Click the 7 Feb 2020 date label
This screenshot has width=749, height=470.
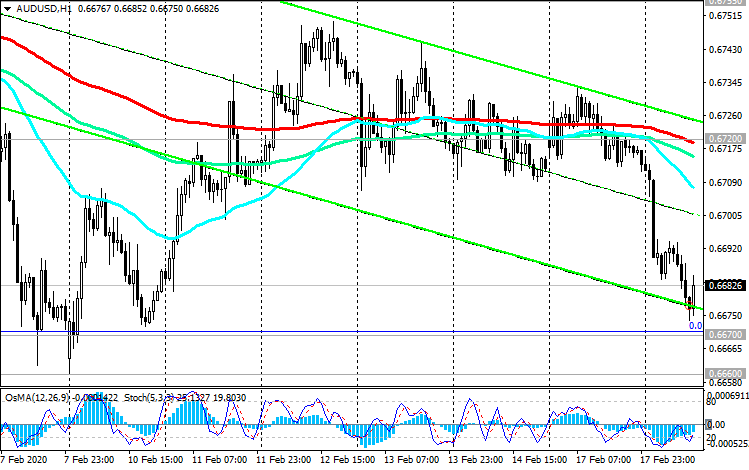(x=23, y=462)
